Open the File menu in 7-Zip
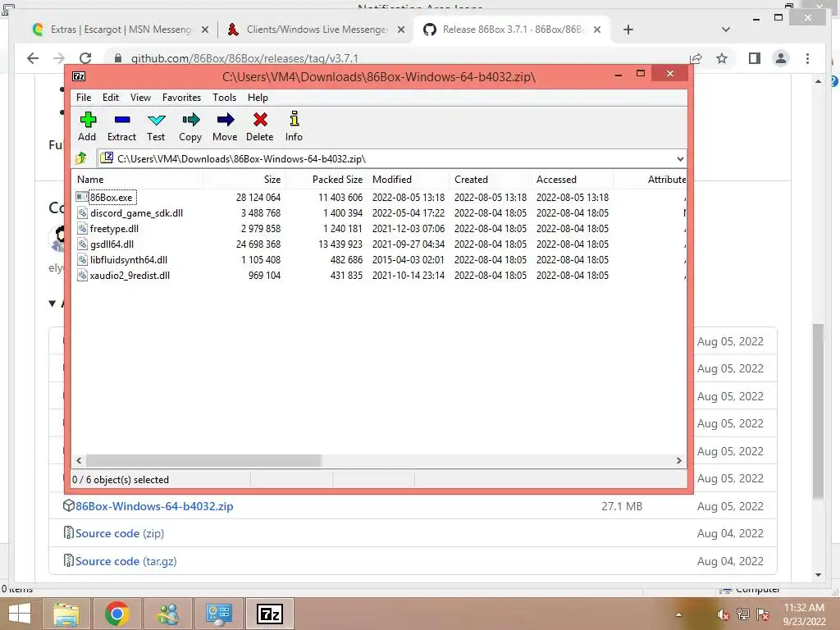This screenshot has height=630, width=840. tap(84, 98)
